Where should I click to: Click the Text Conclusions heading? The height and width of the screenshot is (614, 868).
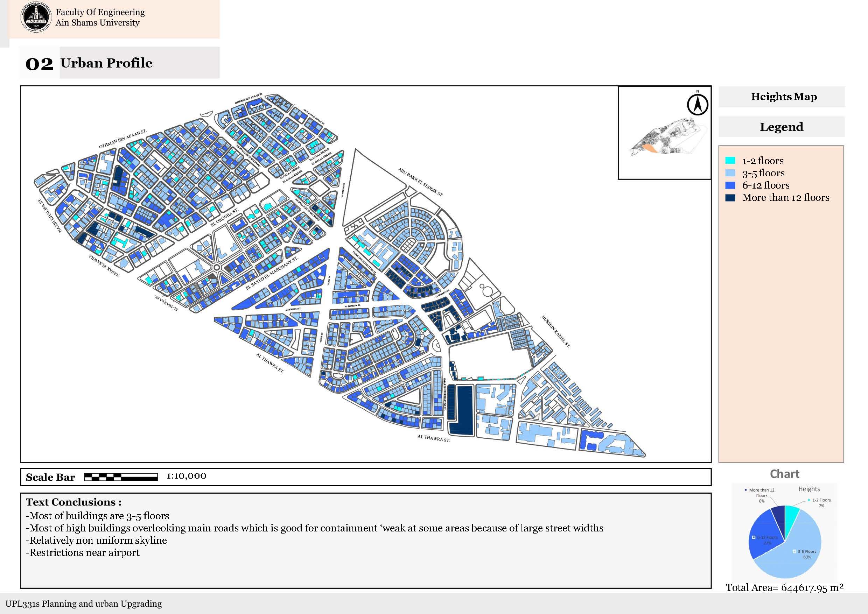click(x=74, y=502)
